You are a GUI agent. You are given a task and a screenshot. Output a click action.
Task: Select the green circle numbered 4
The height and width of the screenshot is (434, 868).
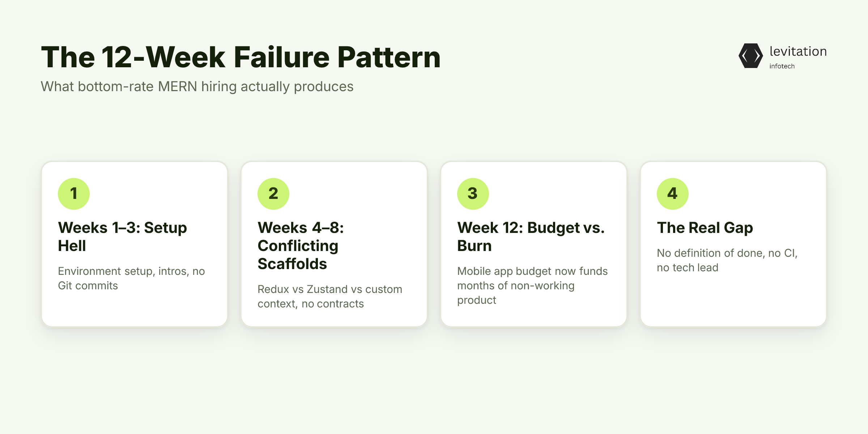pos(673,194)
